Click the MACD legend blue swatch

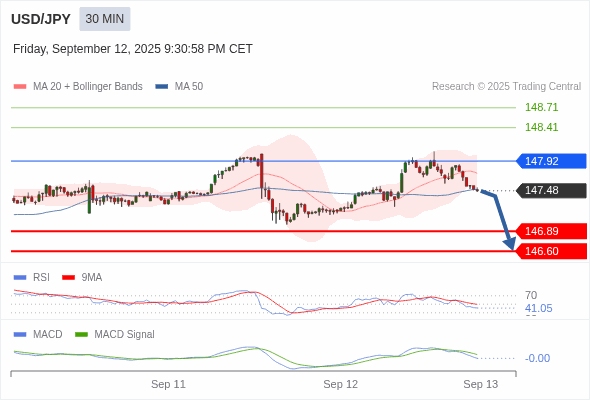click(x=20, y=335)
